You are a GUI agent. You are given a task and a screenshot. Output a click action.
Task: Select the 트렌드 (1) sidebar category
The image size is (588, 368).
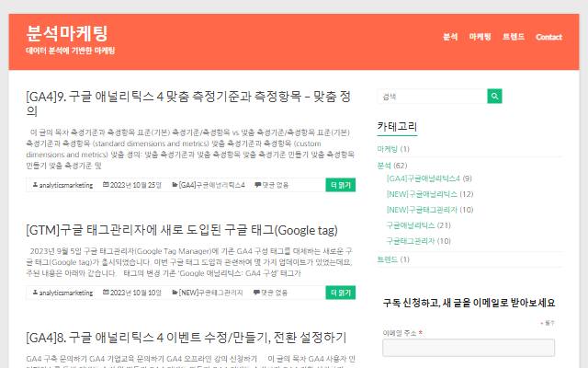pyautogui.click(x=387, y=259)
